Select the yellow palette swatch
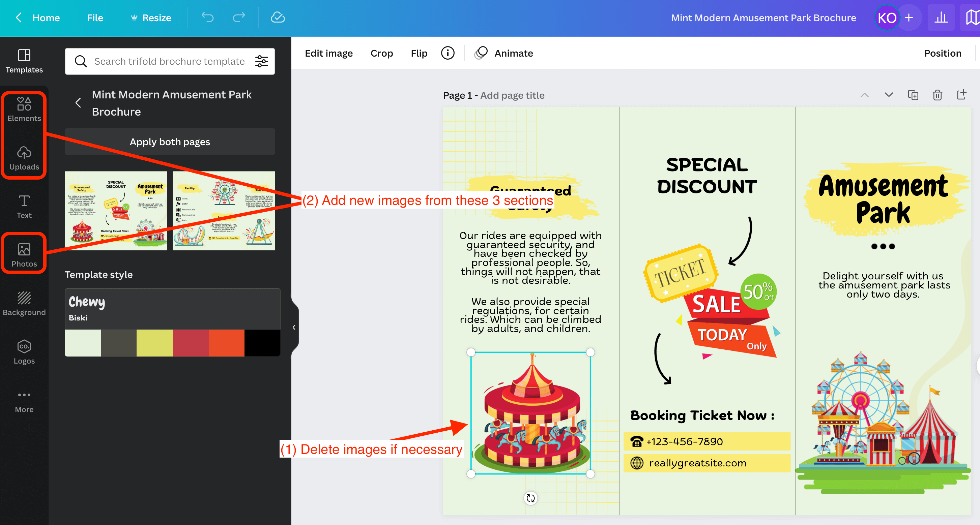The image size is (980, 525). click(x=154, y=342)
